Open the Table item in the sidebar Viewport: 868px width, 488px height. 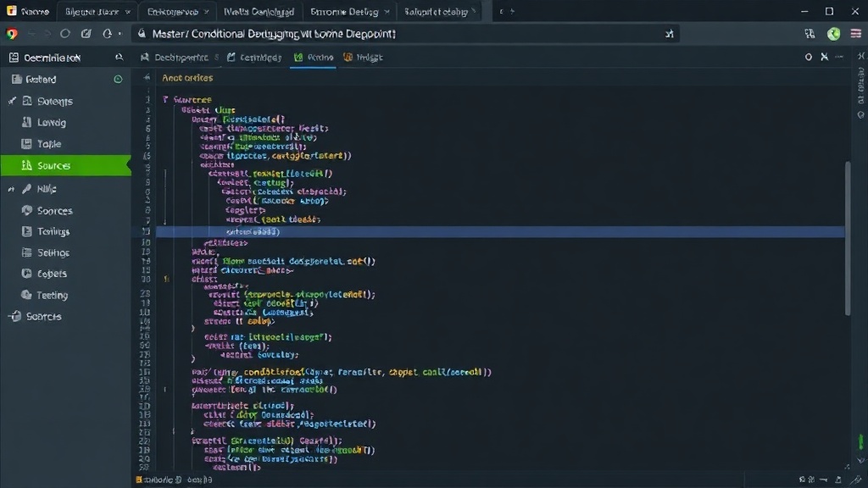tap(48, 144)
